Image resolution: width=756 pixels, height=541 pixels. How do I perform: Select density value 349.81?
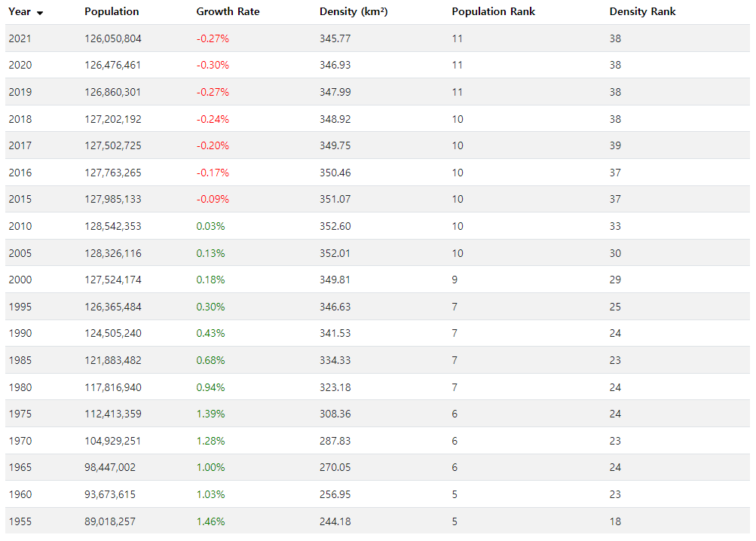335,280
